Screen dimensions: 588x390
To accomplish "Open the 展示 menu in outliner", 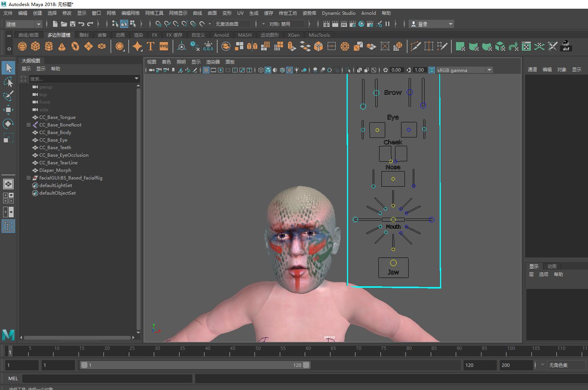I will tap(26, 69).
